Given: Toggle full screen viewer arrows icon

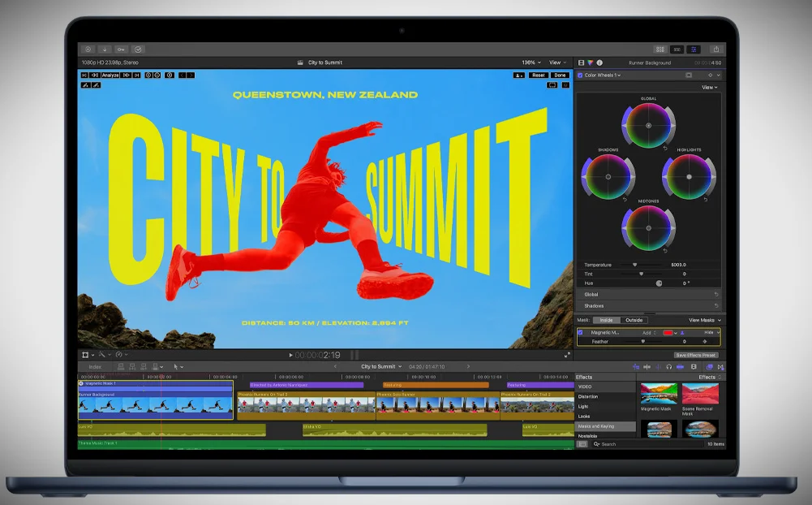Looking at the screenshot, I should coord(567,355).
